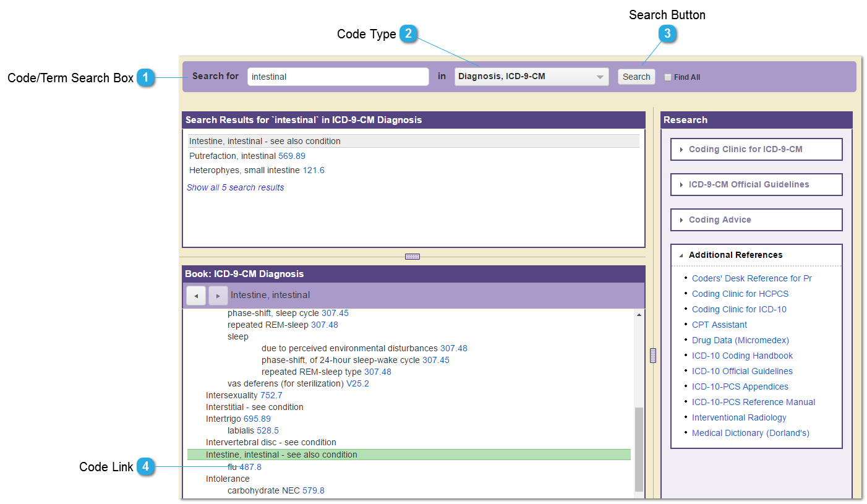The width and height of the screenshot is (867, 504).
Task: Open ICD-10 Coding Handbook link
Action: point(742,356)
